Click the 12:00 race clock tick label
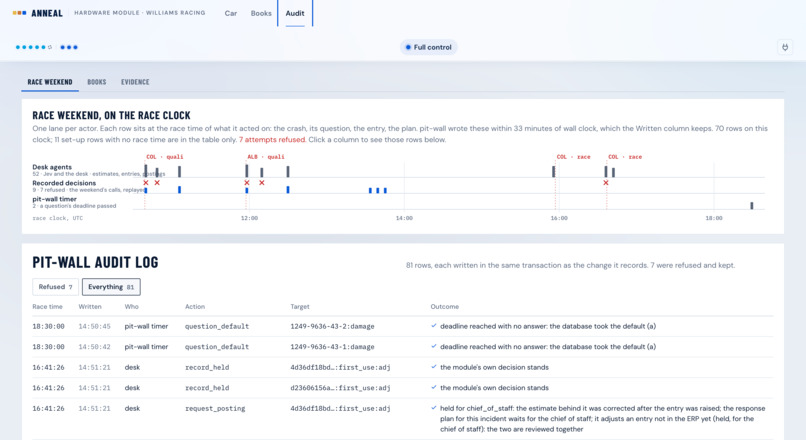806x440 pixels. (x=249, y=218)
